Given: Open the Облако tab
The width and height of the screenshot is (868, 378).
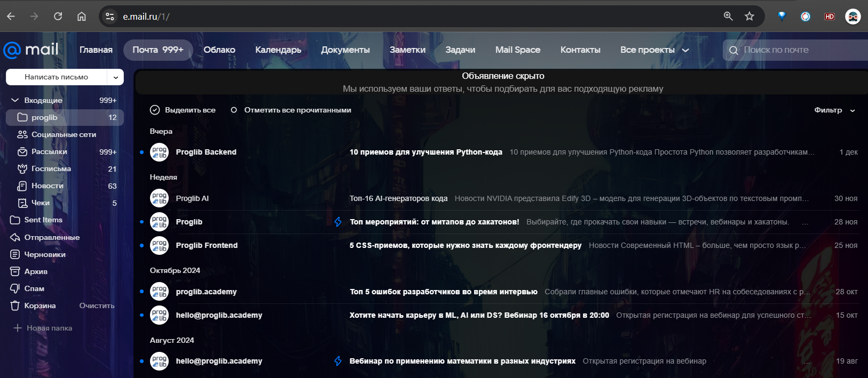Looking at the screenshot, I should [219, 50].
